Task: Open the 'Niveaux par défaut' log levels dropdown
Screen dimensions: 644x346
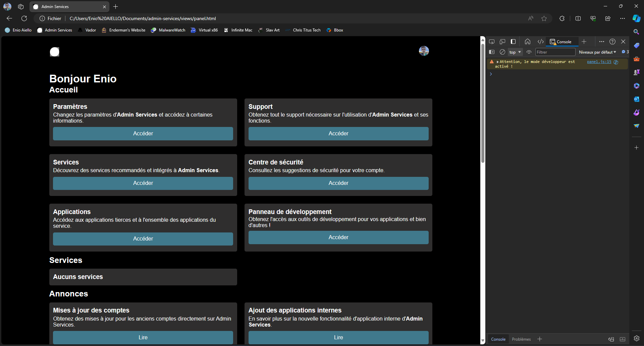Action: [597, 52]
